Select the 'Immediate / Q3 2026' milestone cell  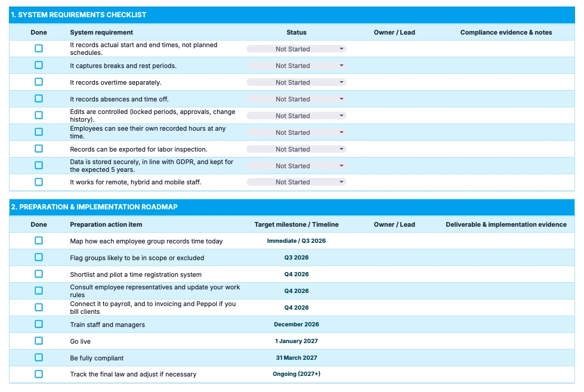tap(296, 240)
